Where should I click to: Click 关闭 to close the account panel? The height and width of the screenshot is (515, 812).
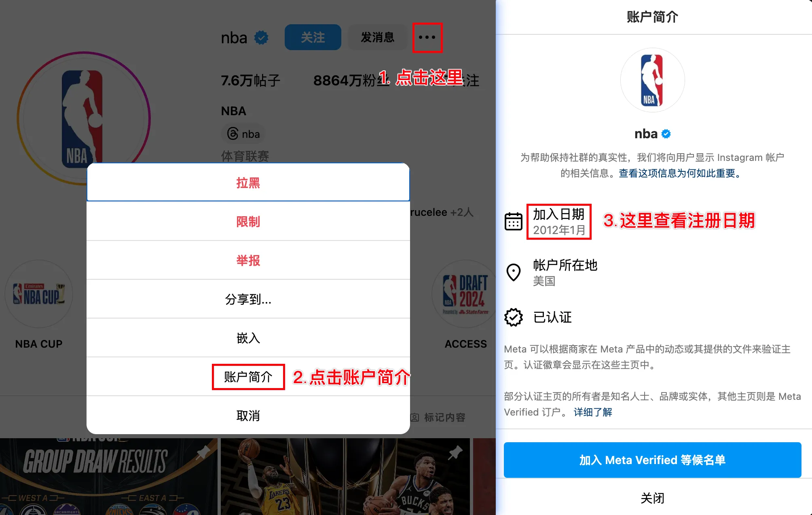tap(653, 498)
